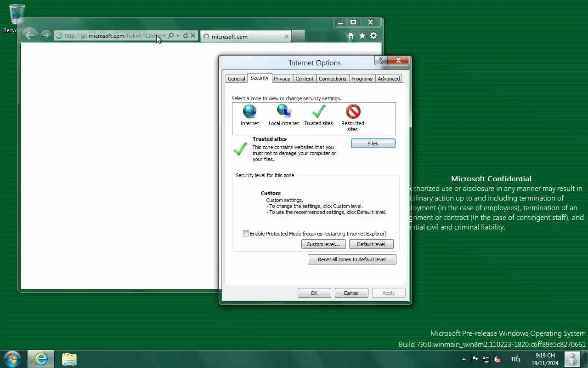Cancel the Internet Options dialog
This screenshot has width=588, height=368.
[x=351, y=293]
